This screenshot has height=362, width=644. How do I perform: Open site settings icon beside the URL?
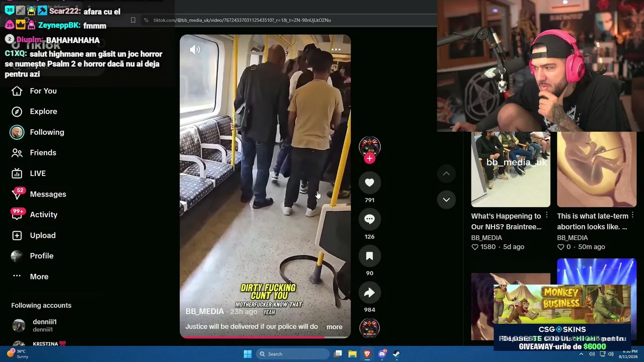point(146,20)
